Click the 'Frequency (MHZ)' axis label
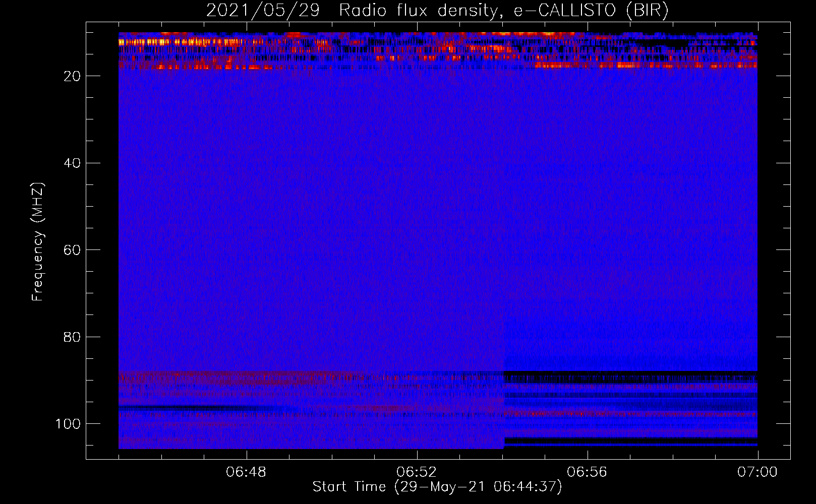Image resolution: width=816 pixels, height=504 pixels. (38, 242)
